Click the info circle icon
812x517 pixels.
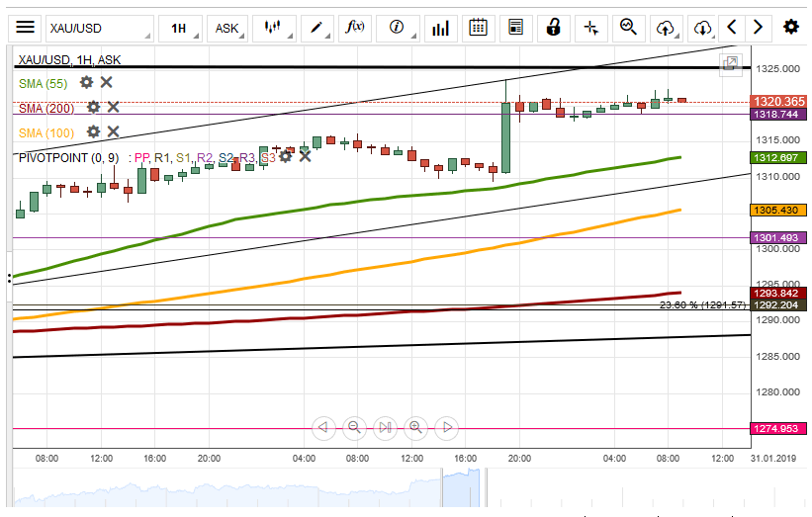(397, 28)
